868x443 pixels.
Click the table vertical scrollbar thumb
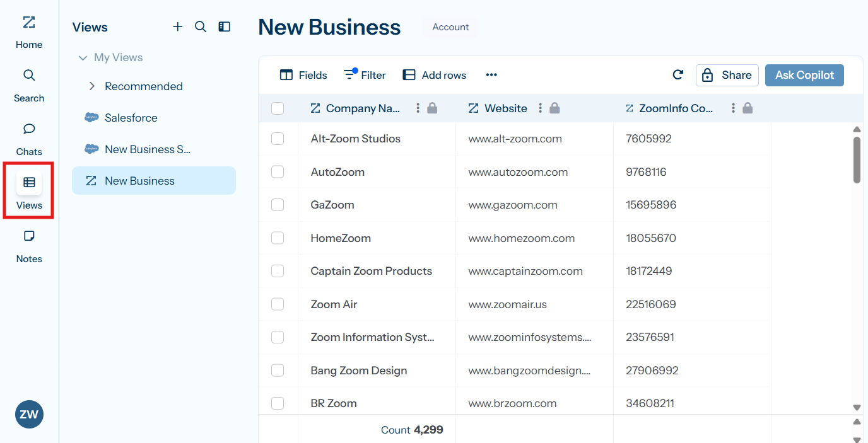pos(857,160)
